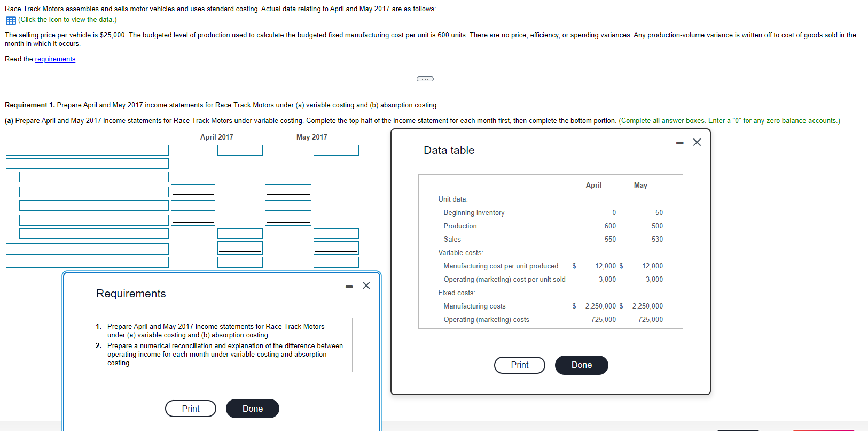Click the fixed "Manufacturing costs" row label
The image size is (868, 431).
(x=474, y=306)
